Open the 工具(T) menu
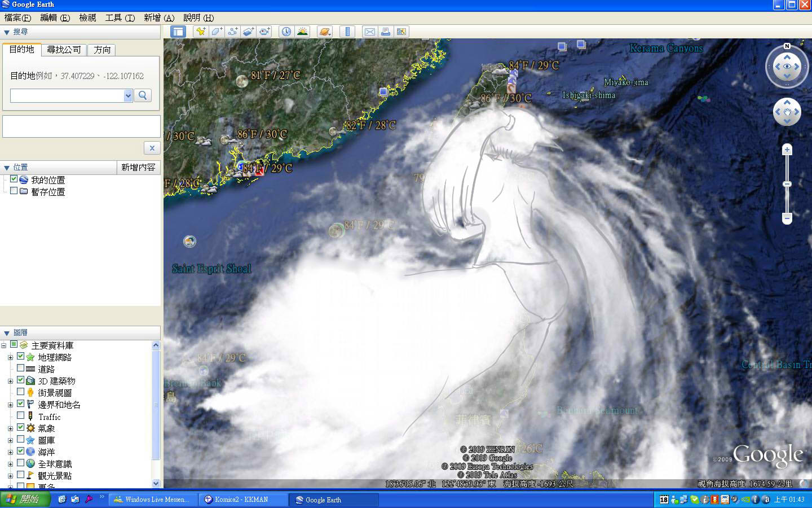 [120, 17]
